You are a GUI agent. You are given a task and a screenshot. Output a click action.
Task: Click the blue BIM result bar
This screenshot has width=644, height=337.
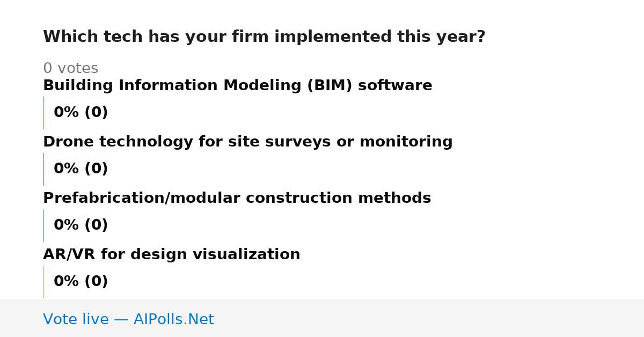pos(43,113)
